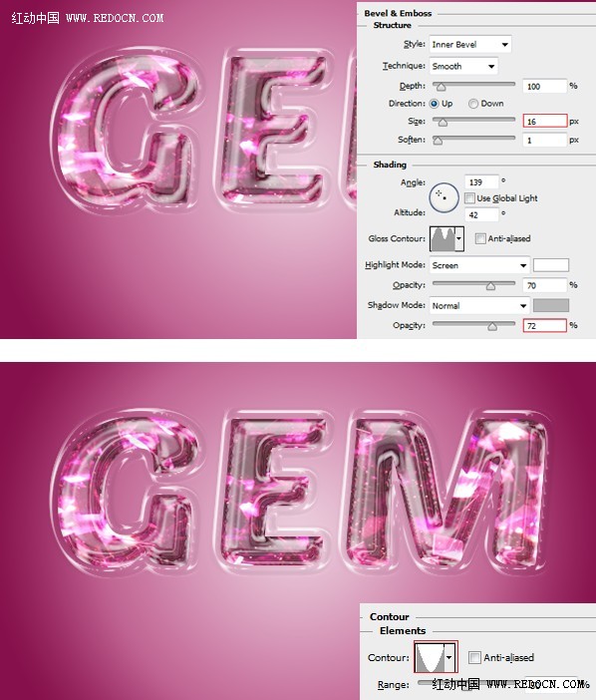The height and width of the screenshot is (700, 596).
Task: Open the Contour Elements curve thumbnail
Action: point(430,657)
